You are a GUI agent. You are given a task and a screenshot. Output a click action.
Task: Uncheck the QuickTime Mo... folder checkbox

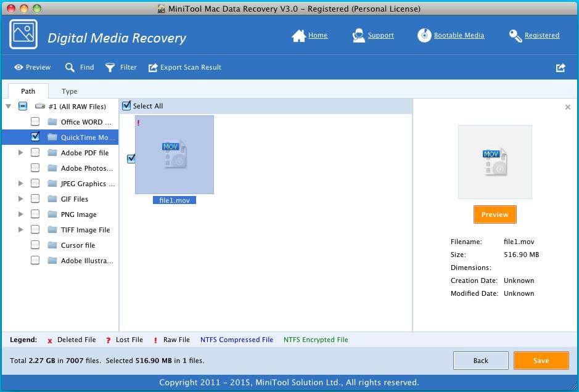point(35,137)
